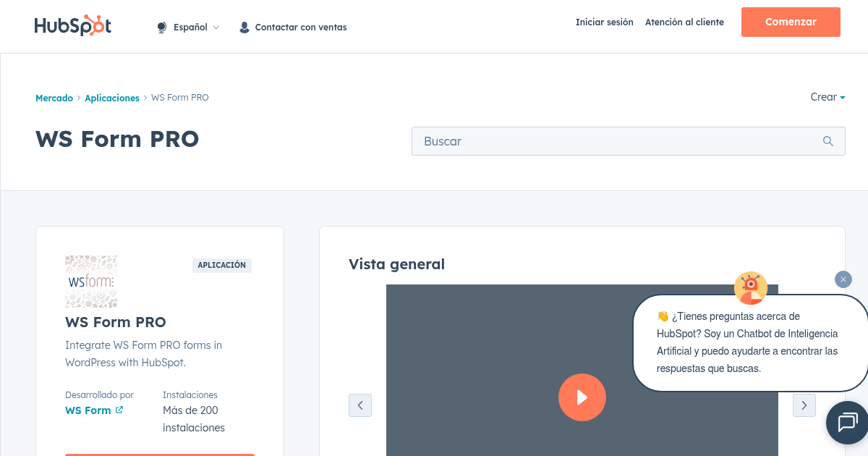Click the Vista general heading
This screenshot has height=456, width=868.
click(396, 264)
